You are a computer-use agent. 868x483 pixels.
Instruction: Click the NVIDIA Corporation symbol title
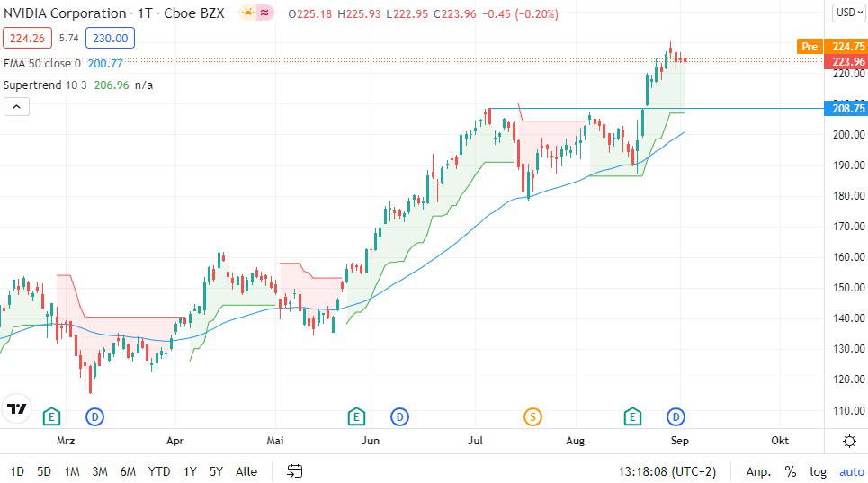coord(65,13)
